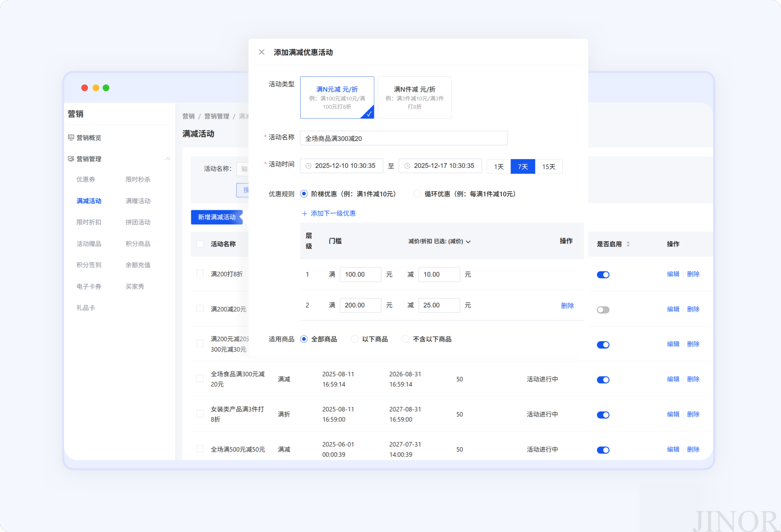The width and height of the screenshot is (781, 532).
Task: Open 限时折扣 menu item
Action: point(89,222)
